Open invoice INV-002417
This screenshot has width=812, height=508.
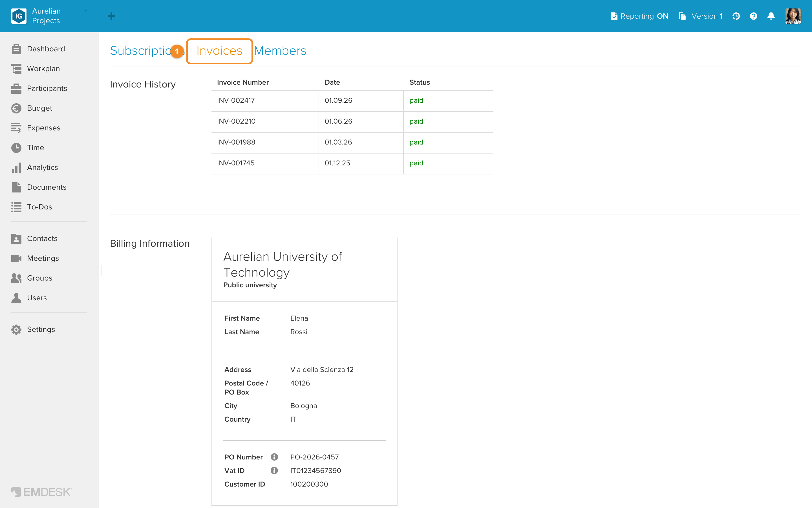[x=236, y=100]
